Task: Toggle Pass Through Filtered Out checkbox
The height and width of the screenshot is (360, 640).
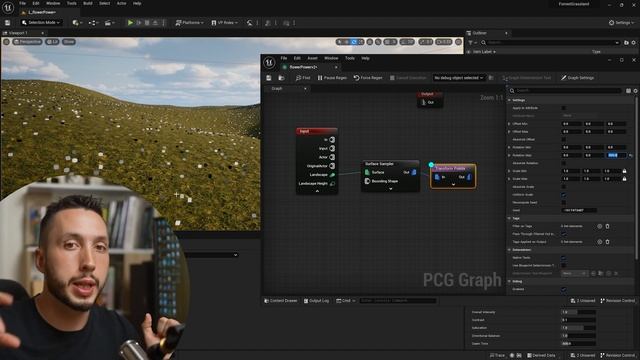Action: [564, 234]
